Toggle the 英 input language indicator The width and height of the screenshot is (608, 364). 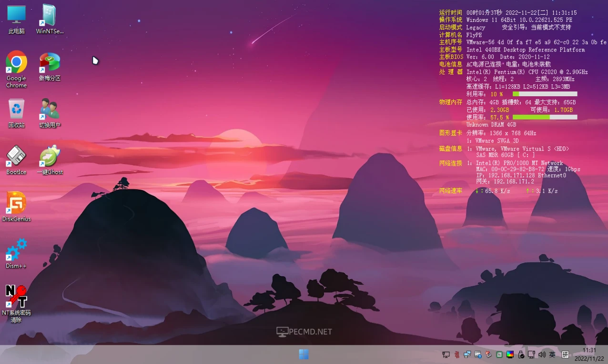coord(552,354)
